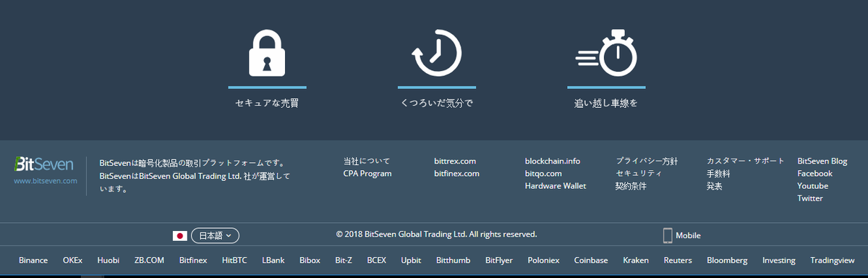Open the Hardware Wallet link
Image resolution: width=868 pixels, height=278 pixels.
click(556, 185)
